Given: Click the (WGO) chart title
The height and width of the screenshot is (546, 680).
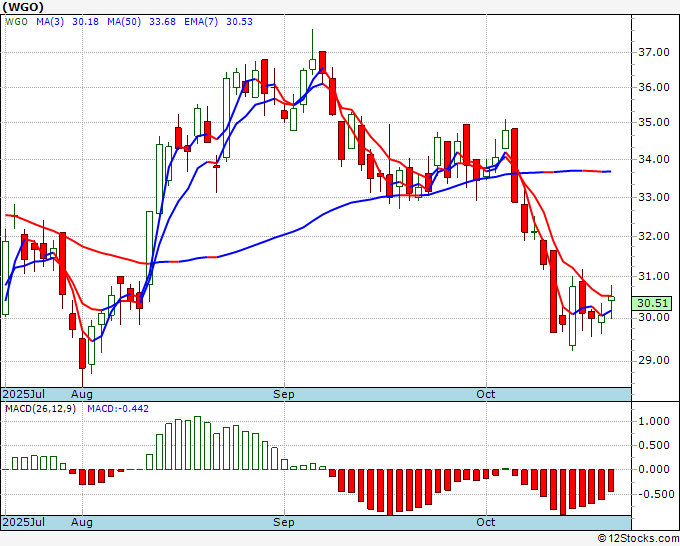Looking at the screenshot, I should coord(23,7).
